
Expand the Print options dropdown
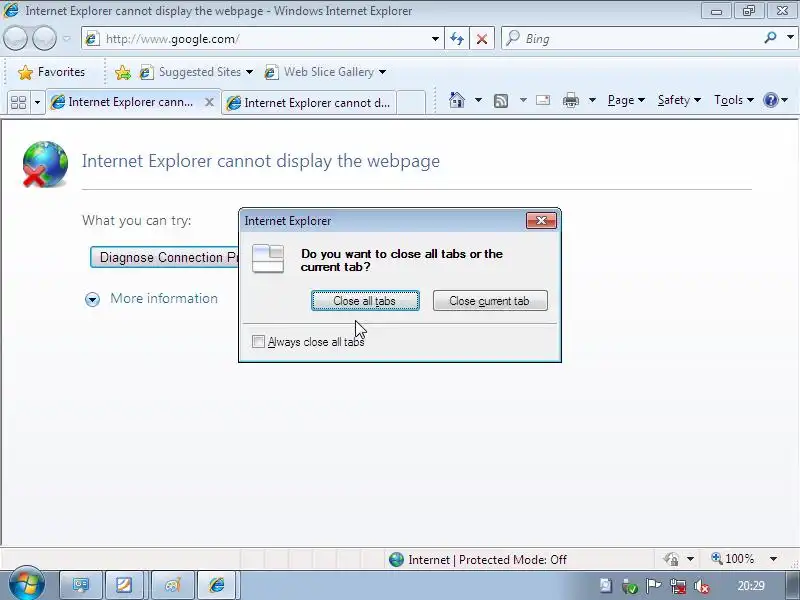point(592,100)
